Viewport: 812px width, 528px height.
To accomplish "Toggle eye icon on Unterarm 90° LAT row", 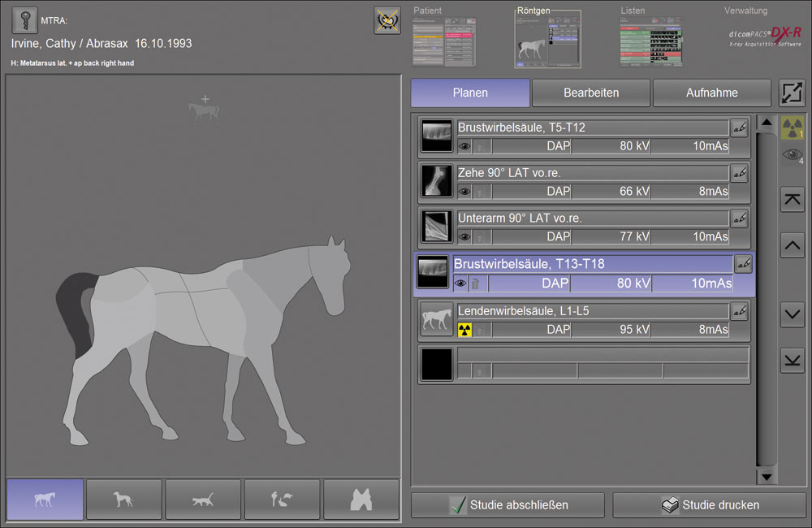I will click(x=464, y=237).
